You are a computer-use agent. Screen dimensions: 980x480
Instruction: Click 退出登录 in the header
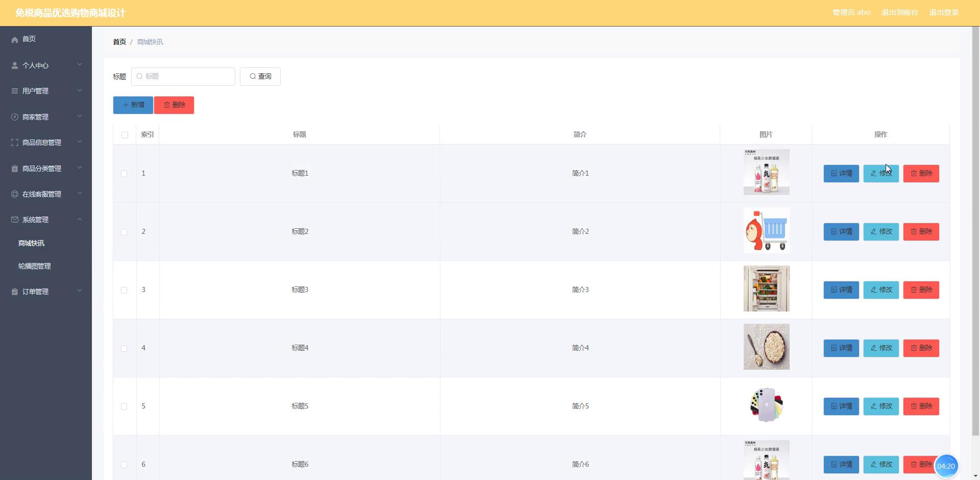944,13
